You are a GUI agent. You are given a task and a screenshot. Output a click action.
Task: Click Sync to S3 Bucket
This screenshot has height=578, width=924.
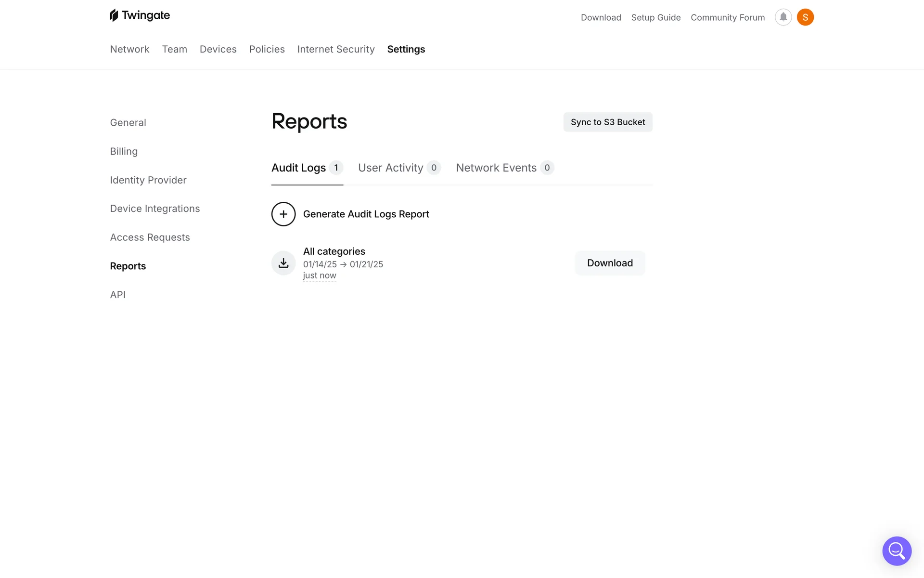[608, 122]
